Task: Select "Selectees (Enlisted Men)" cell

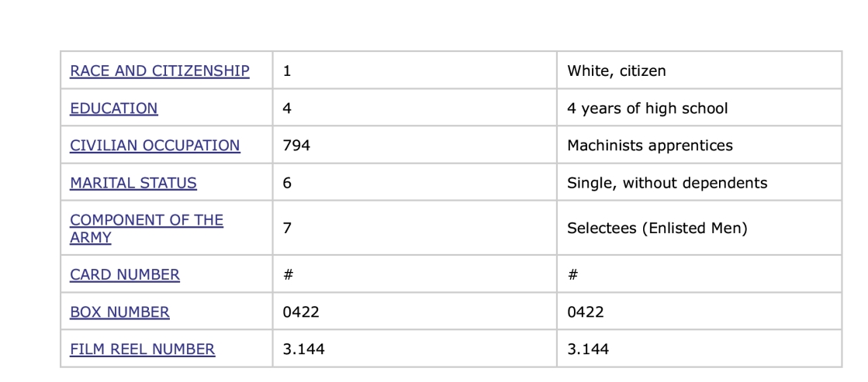Action: point(656,229)
